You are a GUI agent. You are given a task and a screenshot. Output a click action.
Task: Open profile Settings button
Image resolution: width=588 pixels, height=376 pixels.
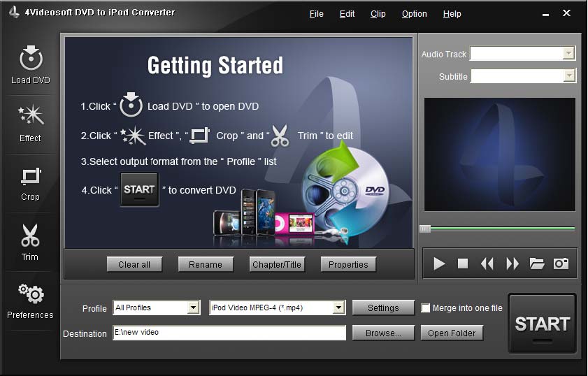click(x=383, y=308)
